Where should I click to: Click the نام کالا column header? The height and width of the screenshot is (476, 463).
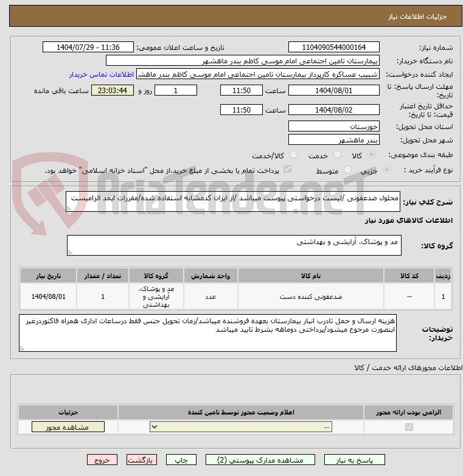[311, 276]
